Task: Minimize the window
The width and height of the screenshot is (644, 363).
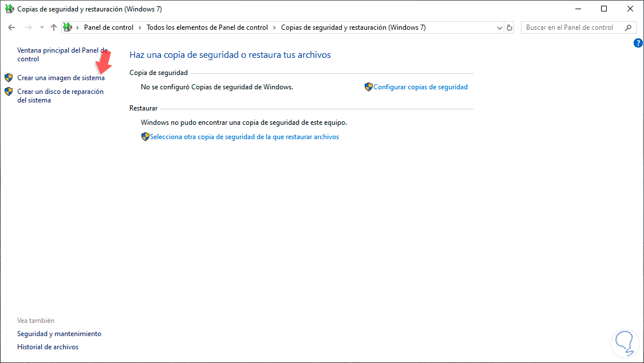Action: [x=578, y=9]
